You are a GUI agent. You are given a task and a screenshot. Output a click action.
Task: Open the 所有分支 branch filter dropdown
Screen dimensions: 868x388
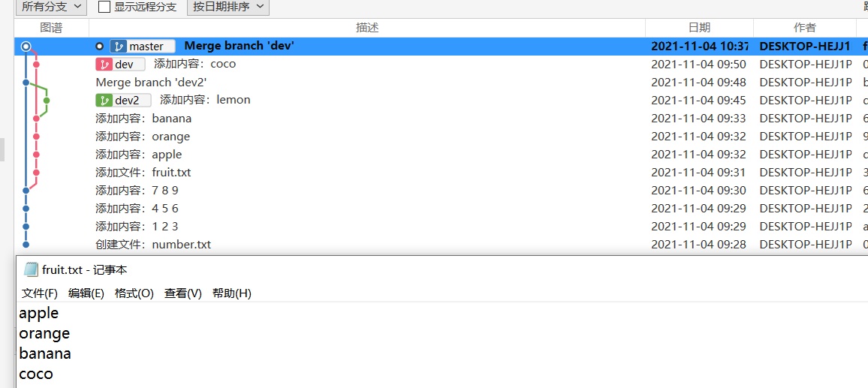tap(51, 8)
